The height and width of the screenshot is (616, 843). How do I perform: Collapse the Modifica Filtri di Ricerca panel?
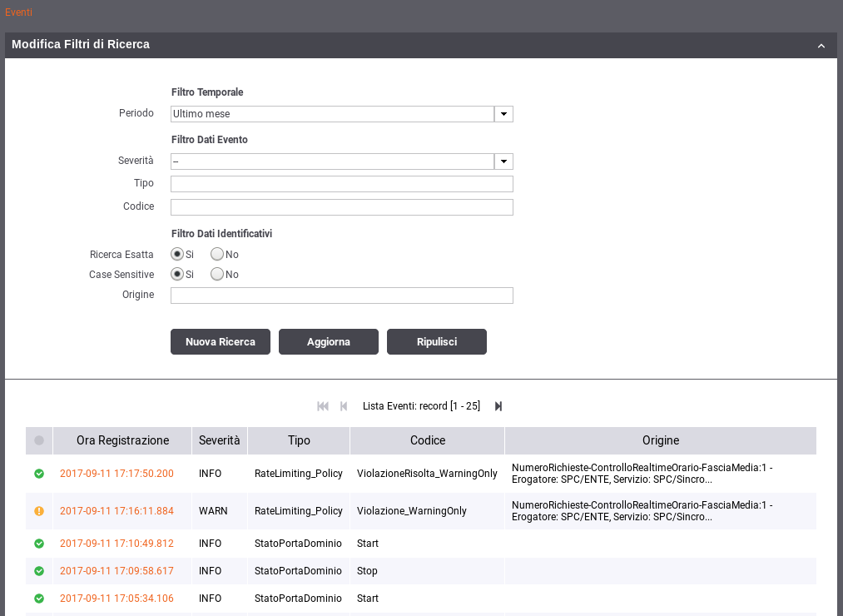click(821, 46)
